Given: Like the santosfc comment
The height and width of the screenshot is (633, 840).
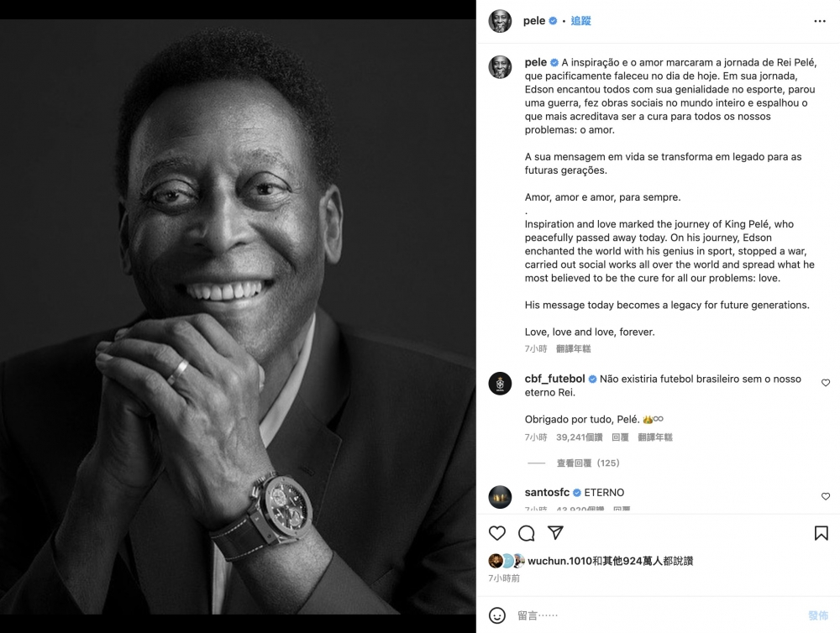Looking at the screenshot, I should [826, 496].
